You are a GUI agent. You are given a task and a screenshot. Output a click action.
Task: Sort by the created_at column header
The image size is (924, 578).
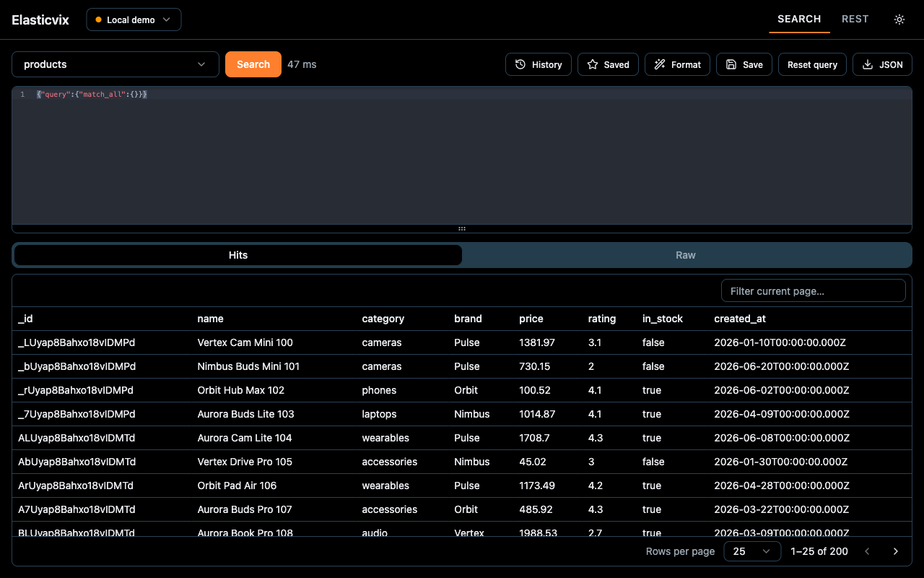(740, 319)
